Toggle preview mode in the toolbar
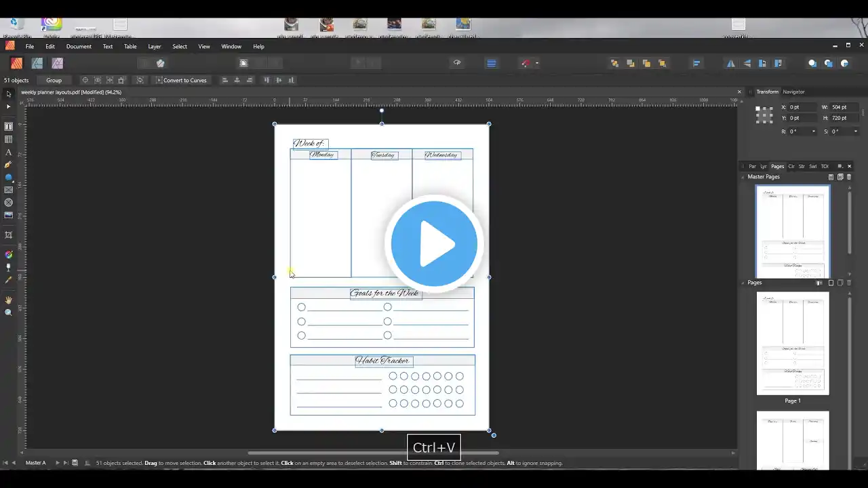Image resolution: width=868 pixels, height=488 pixels. pyautogui.click(x=457, y=63)
